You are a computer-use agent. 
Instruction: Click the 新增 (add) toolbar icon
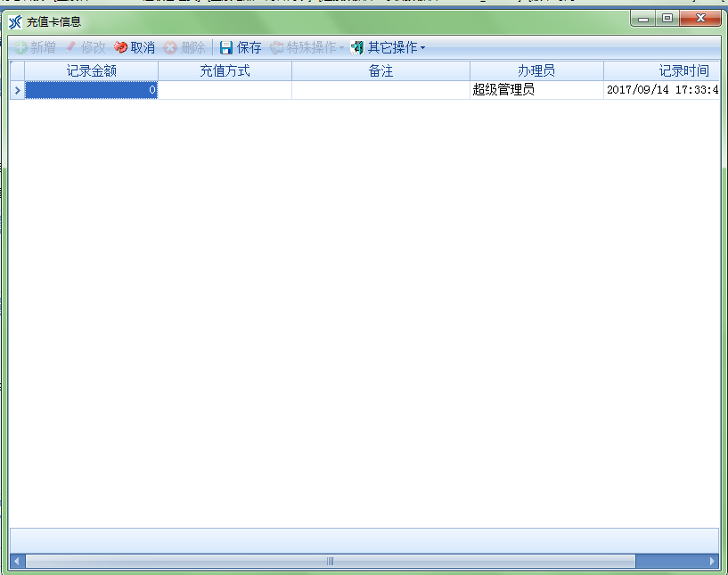pyautogui.click(x=20, y=47)
